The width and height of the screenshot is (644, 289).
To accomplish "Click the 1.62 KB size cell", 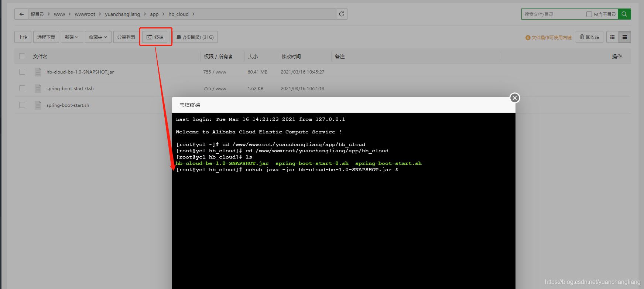I will pyautogui.click(x=256, y=88).
